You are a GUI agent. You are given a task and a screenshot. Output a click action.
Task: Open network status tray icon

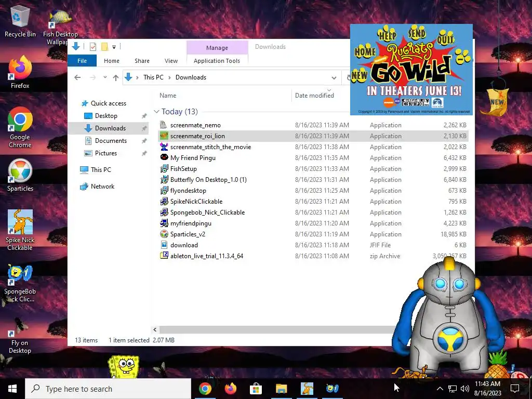click(453, 389)
